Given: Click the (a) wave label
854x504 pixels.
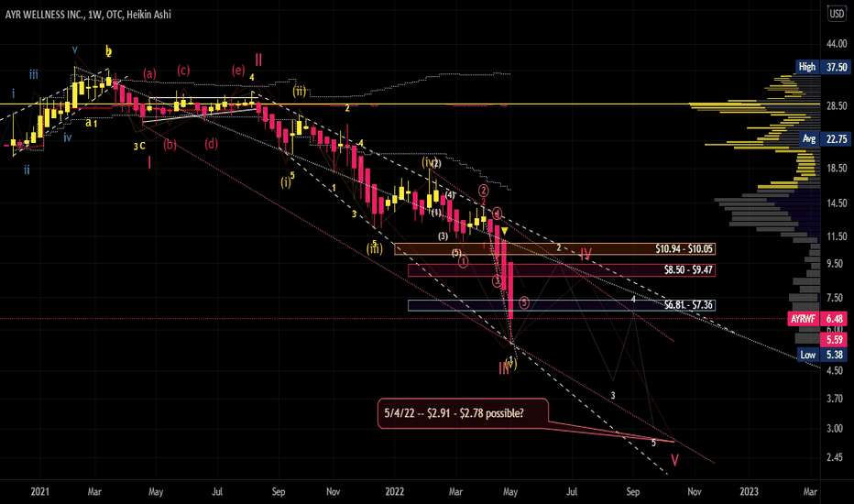Looking at the screenshot, I should click(x=149, y=73).
